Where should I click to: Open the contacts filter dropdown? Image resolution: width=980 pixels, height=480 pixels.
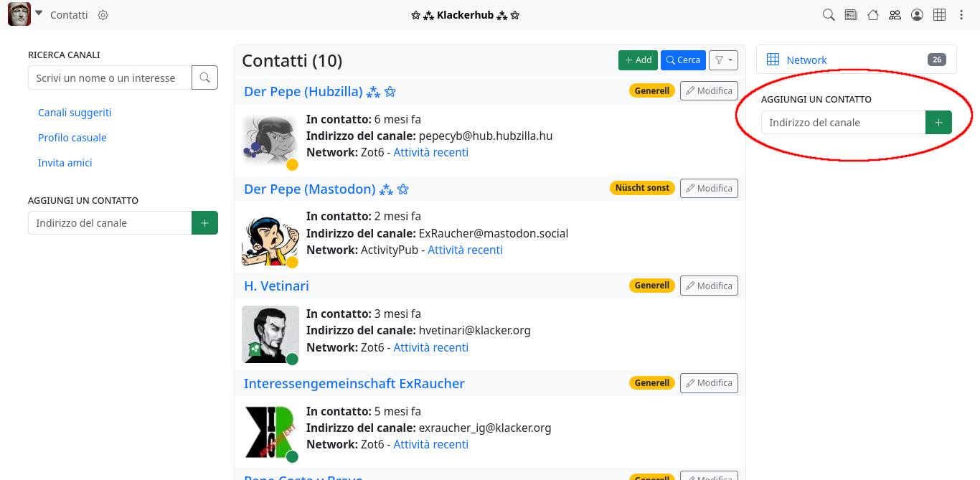[x=723, y=60]
